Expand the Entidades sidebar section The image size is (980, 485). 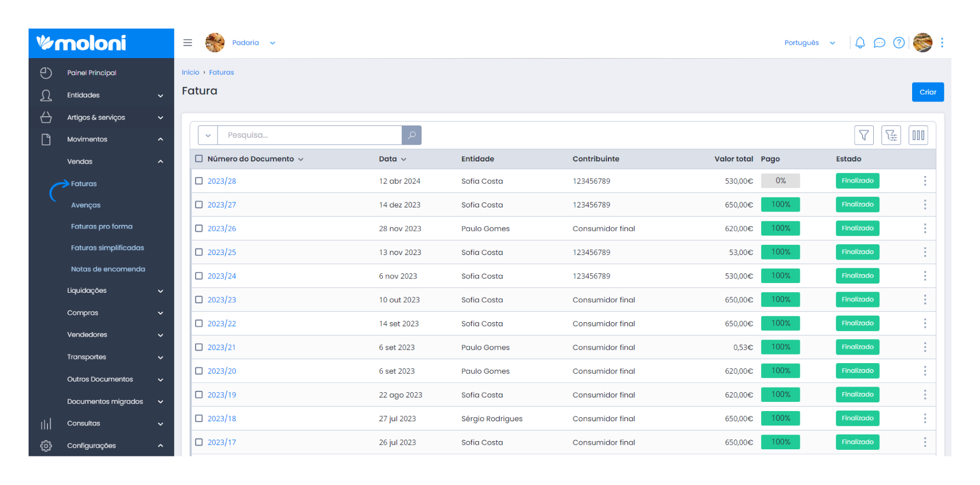pyautogui.click(x=160, y=95)
